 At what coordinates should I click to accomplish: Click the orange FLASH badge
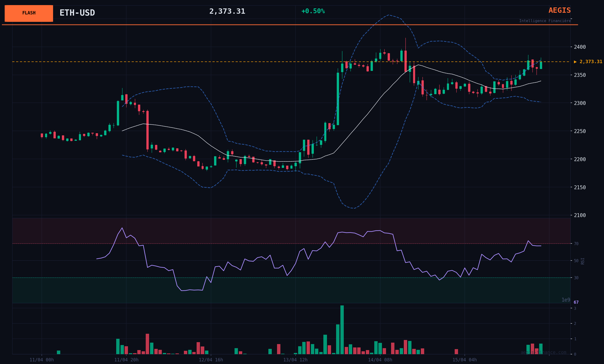(29, 13)
